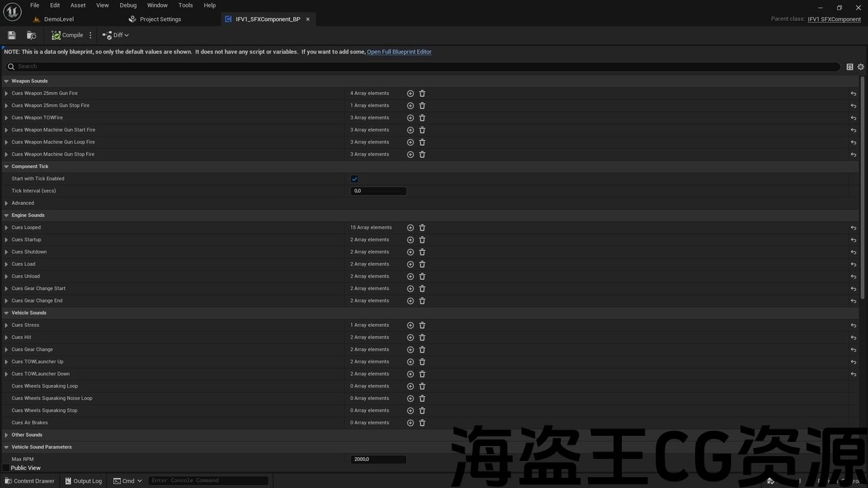Add element to Cues Air Brakes array
Image resolution: width=868 pixels, height=488 pixels.
[x=410, y=423]
